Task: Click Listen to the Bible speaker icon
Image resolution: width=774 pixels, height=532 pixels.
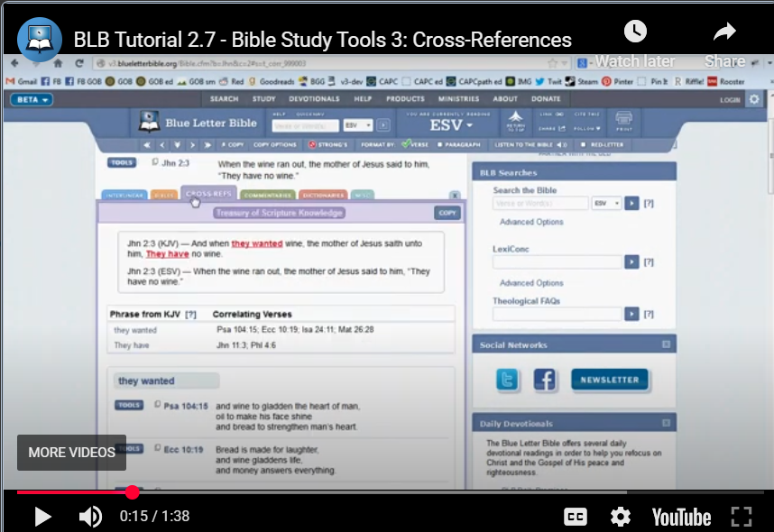Action: [x=562, y=144]
